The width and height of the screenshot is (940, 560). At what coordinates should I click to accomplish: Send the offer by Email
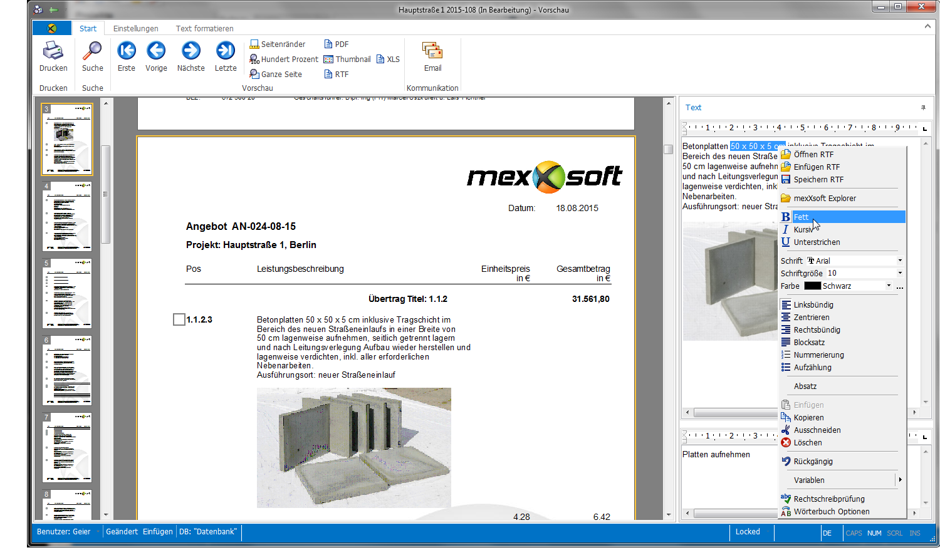[x=432, y=56]
